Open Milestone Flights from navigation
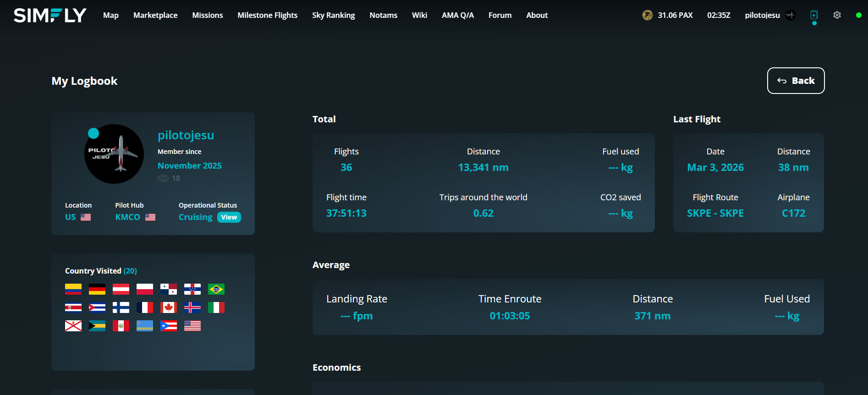 coord(267,15)
